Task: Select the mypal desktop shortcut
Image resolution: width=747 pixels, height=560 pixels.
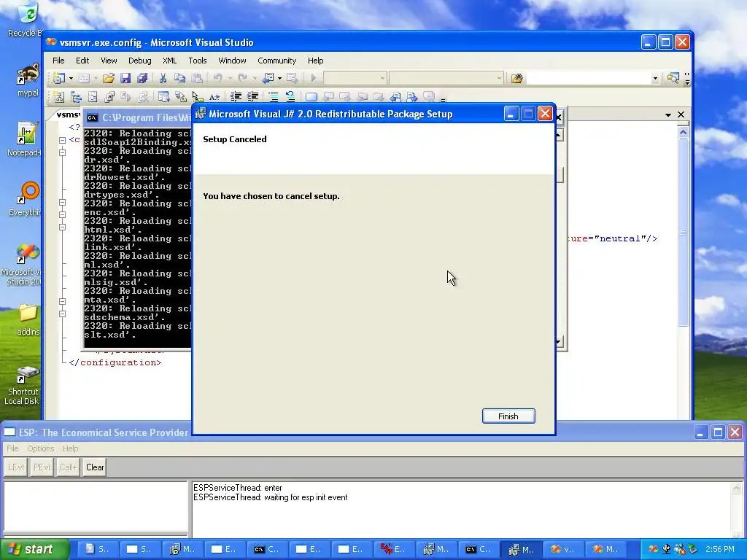Action: [27, 80]
